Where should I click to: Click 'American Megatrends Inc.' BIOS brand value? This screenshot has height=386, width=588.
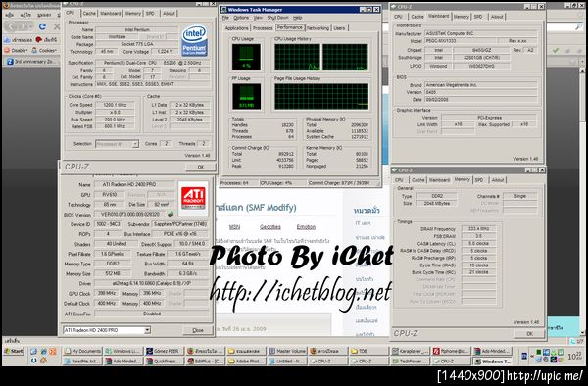click(480, 85)
